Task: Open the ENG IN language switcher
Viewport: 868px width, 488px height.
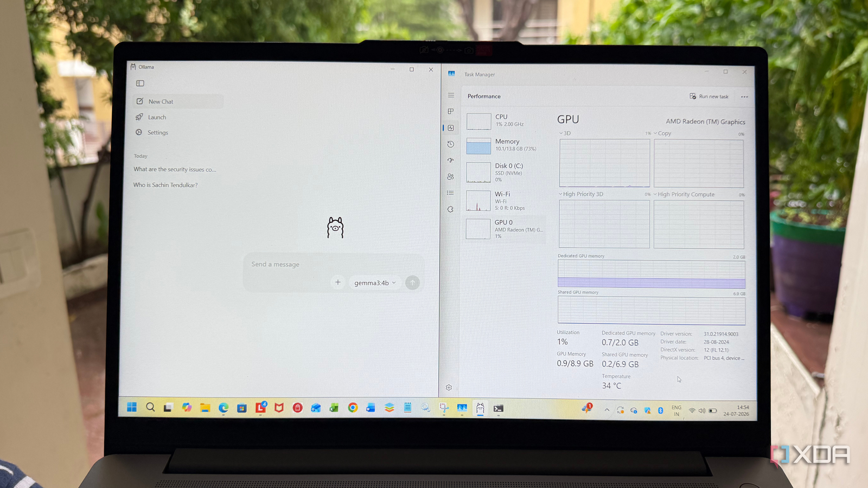Action: pyautogui.click(x=676, y=410)
